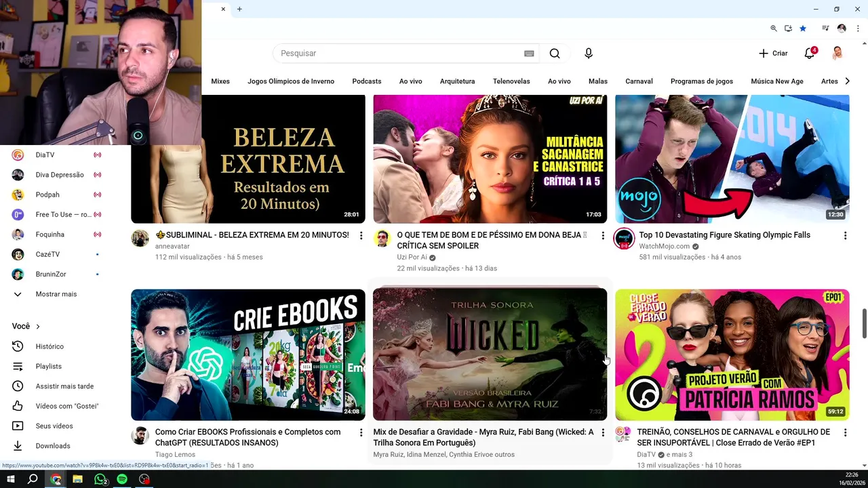Open Crie Ebooks video thumbnail
This screenshot has height=488, width=868.
[x=248, y=355]
